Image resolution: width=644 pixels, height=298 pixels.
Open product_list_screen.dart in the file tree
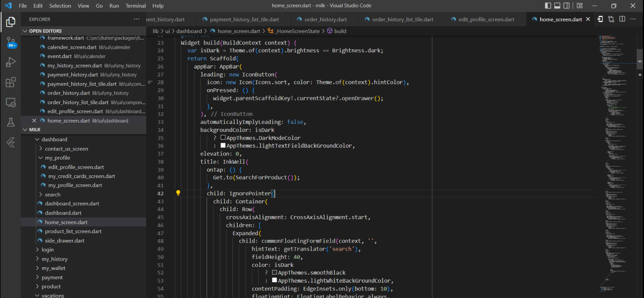(73, 231)
